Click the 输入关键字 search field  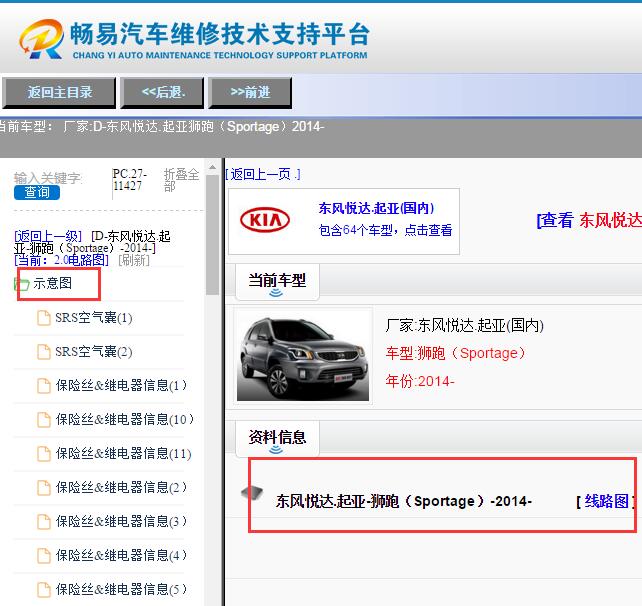coord(48,178)
